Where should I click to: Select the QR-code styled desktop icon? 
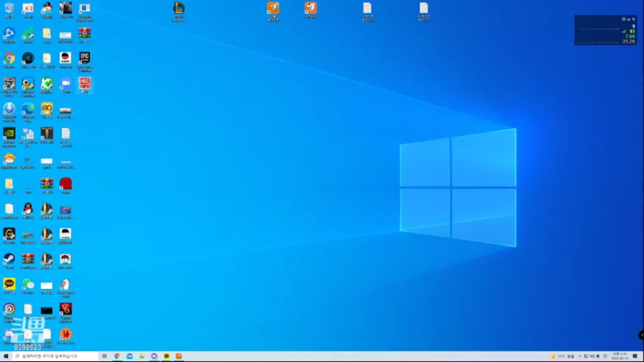pos(9,86)
